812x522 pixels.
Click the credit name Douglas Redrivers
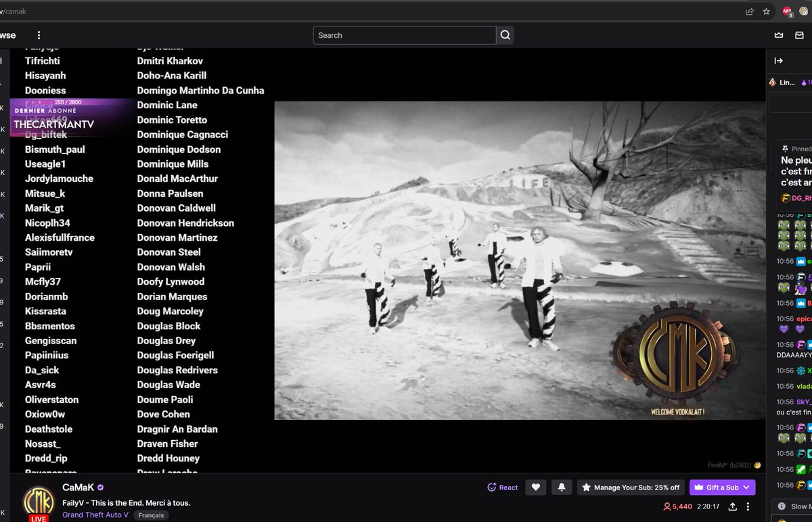[x=177, y=370]
